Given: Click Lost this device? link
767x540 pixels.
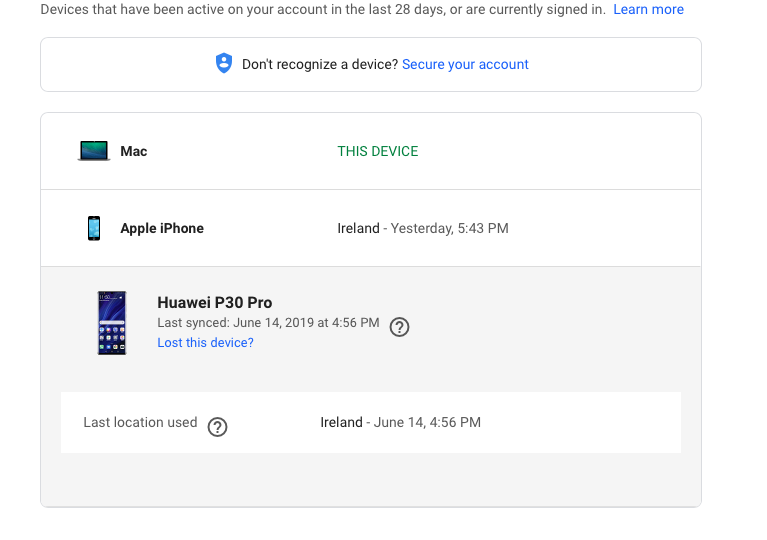Looking at the screenshot, I should click(x=205, y=342).
